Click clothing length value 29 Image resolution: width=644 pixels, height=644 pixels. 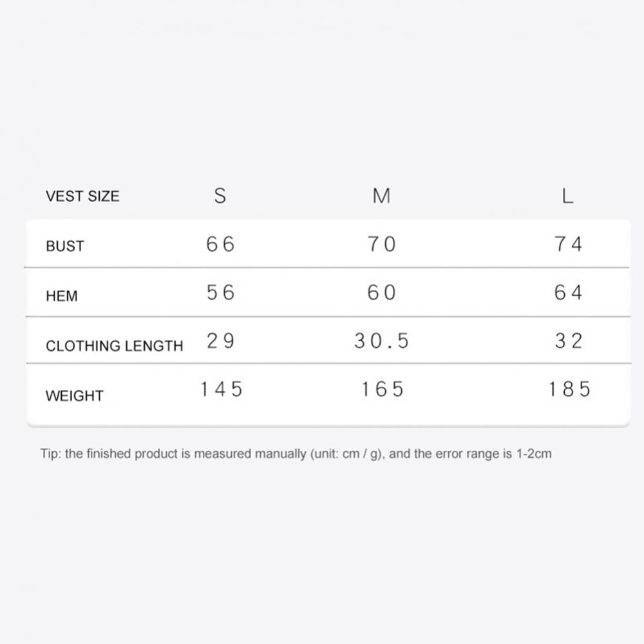(x=221, y=341)
